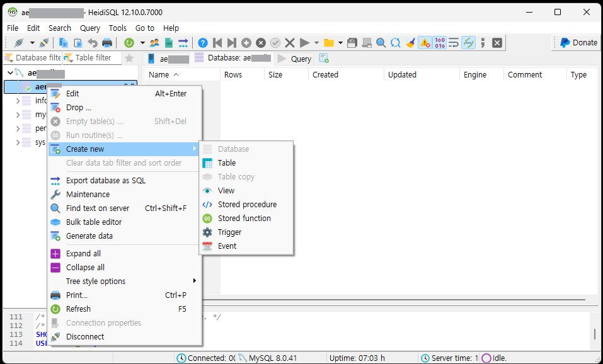The width and height of the screenshot is (603, 364).
Task: Open the folder icon dropdown arrow
Action: point(340,43)
